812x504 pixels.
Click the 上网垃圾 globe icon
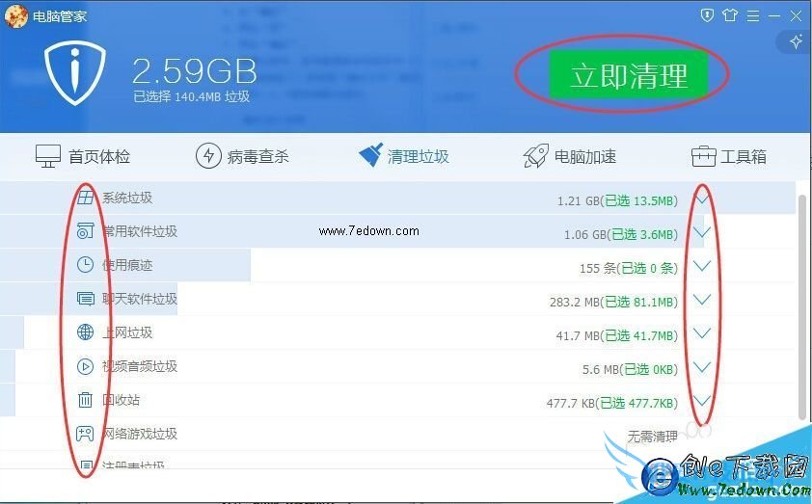tap(86, 332)
